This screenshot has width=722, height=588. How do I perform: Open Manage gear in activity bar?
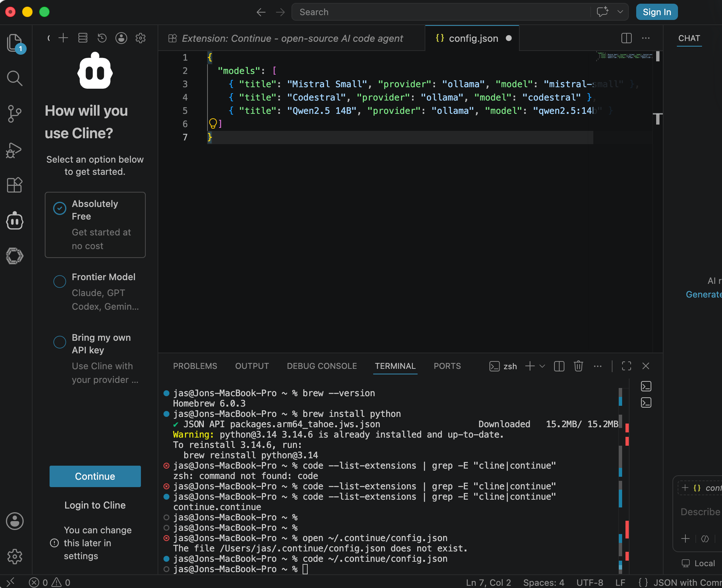coord(15,557)
